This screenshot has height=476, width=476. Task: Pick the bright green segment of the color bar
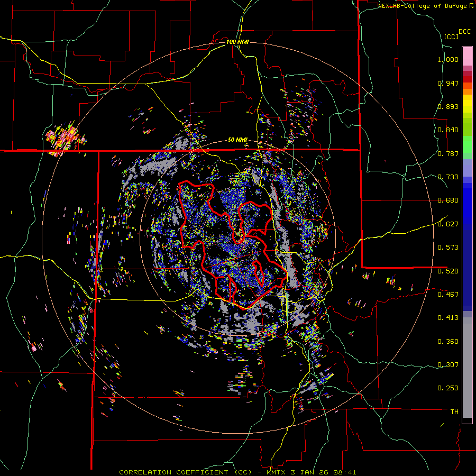[467, 144]
